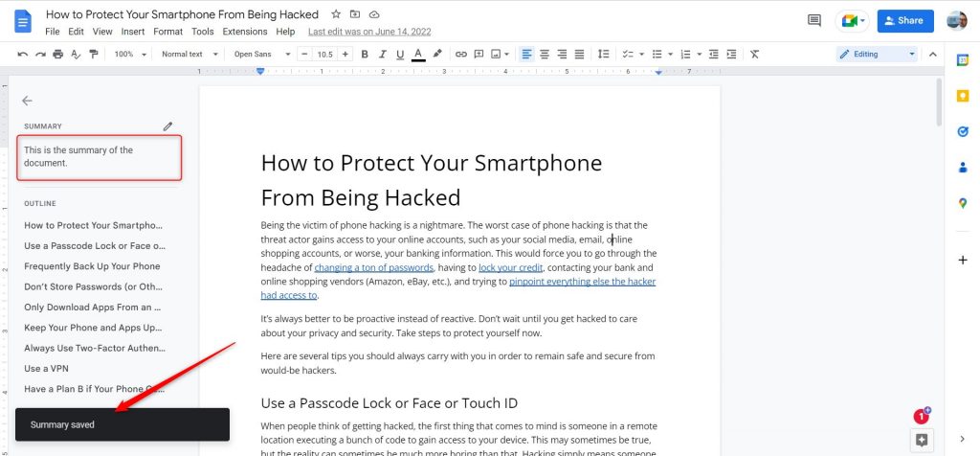Open the Help menu
The image size is (980, 456).
(x=285, y=32)
